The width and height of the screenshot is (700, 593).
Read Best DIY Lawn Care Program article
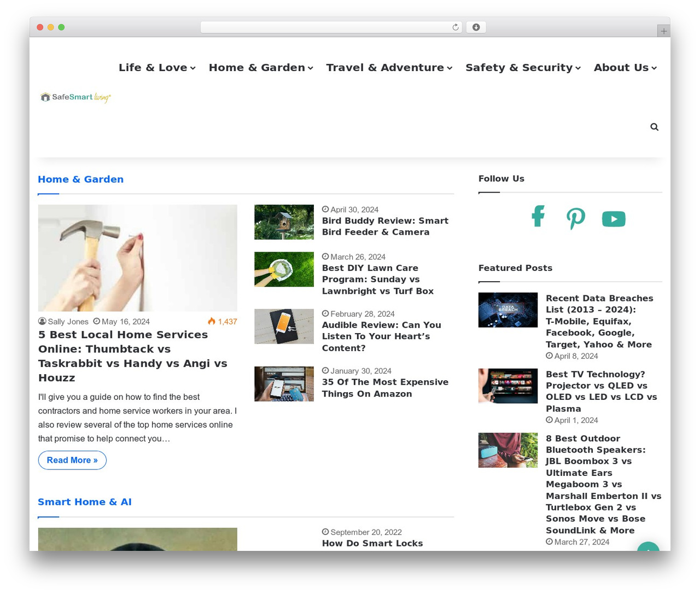[x=378, y=280]
